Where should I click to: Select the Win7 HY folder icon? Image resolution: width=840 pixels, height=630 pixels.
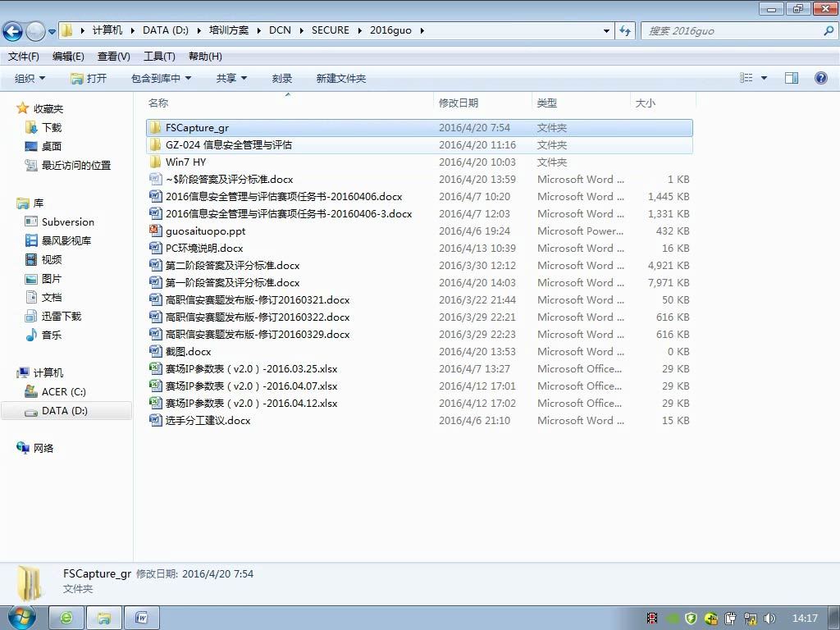click(x=155, y=162)
